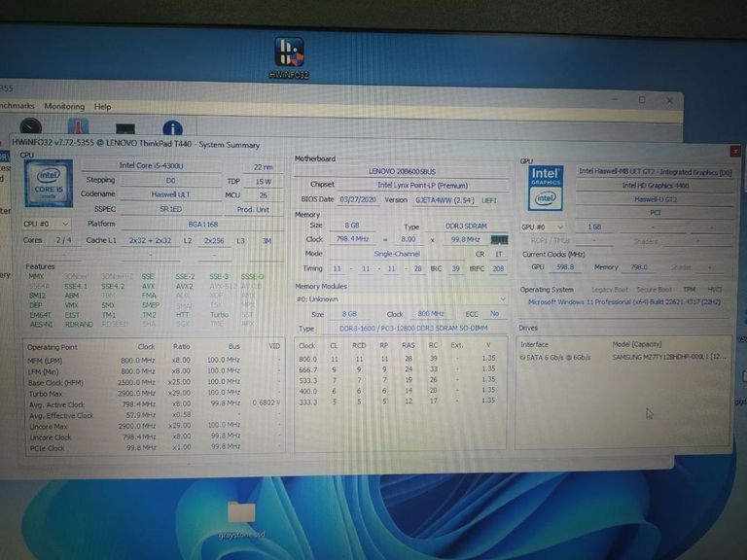Image resolution: width=747 pixels, height=560 pixels.
Task: Click the green memory module icon
Action: pos(499,239)
